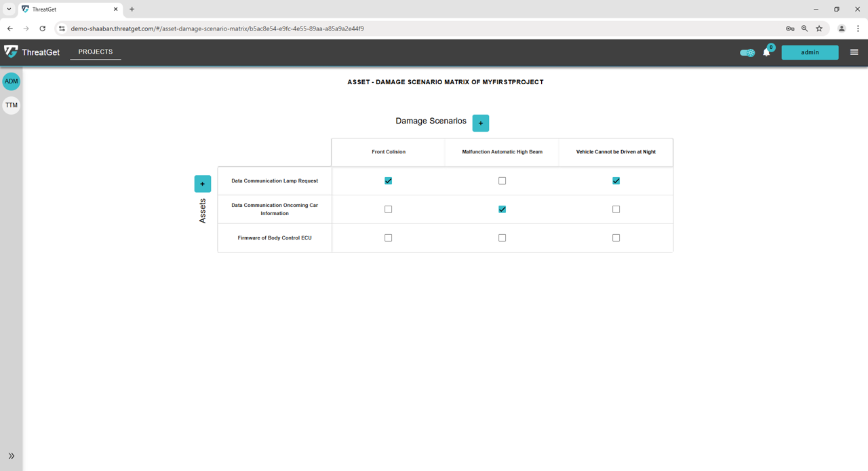Add a new damage scenario with plus button
Image resolution: width=868 pixels, height=471 pixels.
pyautogui.click(x=481, y=123)
